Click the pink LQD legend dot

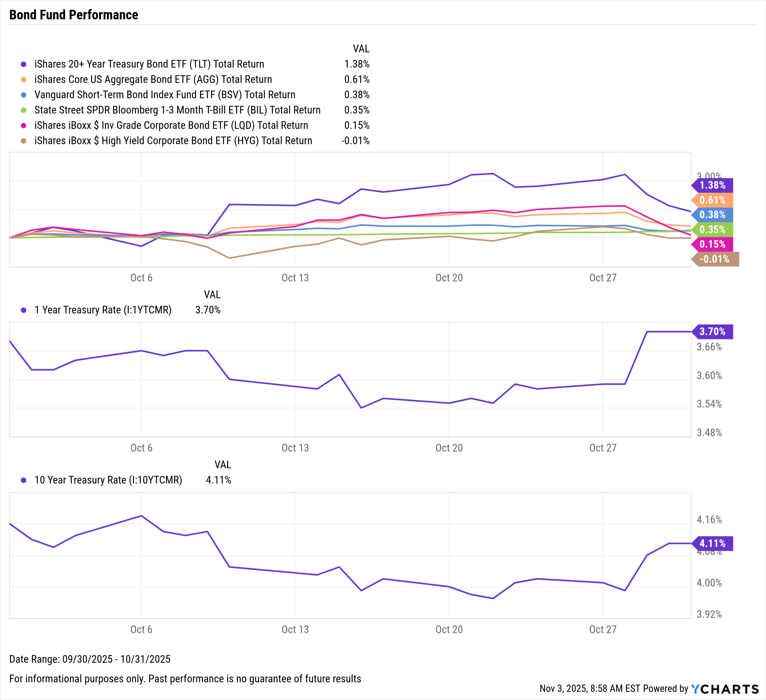click(x=24, y=126)
